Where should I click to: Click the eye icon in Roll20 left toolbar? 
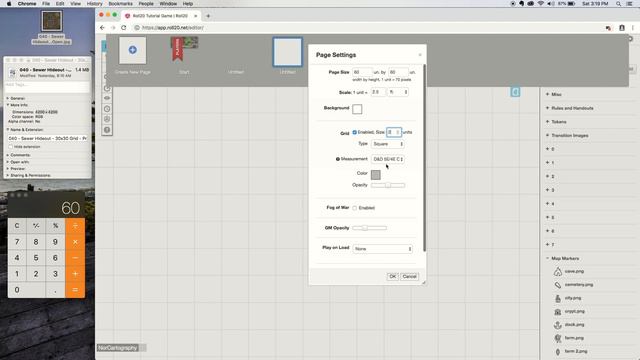coord(107,98)
